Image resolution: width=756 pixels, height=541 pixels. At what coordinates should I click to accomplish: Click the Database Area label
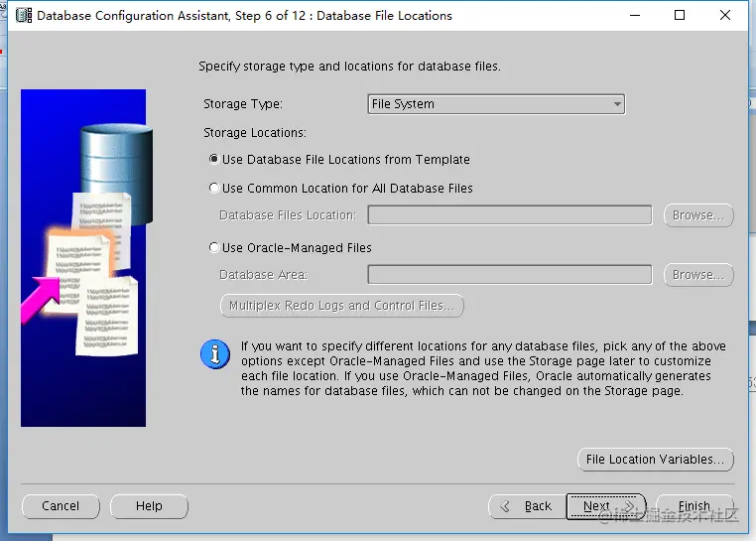(x=263, y=275)
